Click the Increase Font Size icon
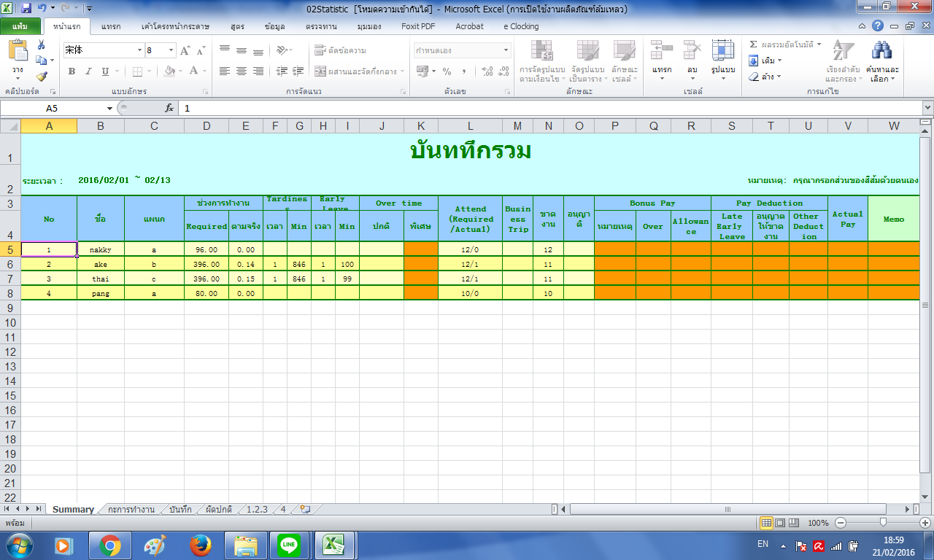Viewport: 934px width, 560px height. tap(185, 50)
